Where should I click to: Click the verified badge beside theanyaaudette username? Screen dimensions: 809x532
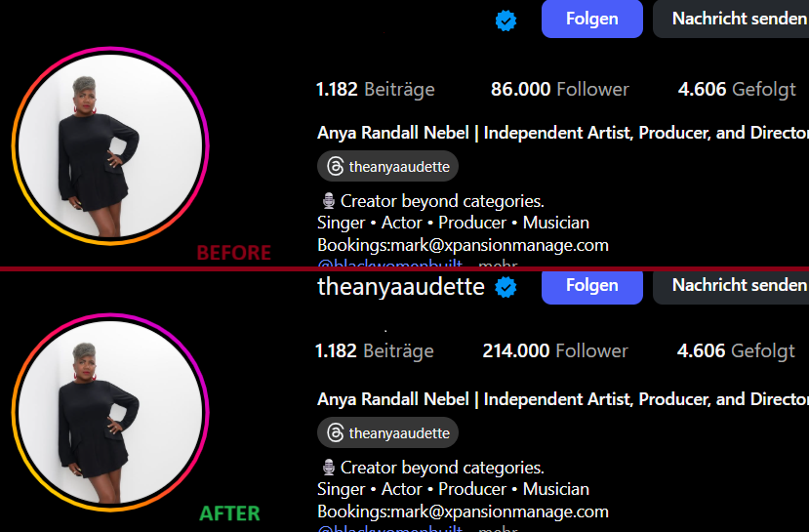point(505,287)
